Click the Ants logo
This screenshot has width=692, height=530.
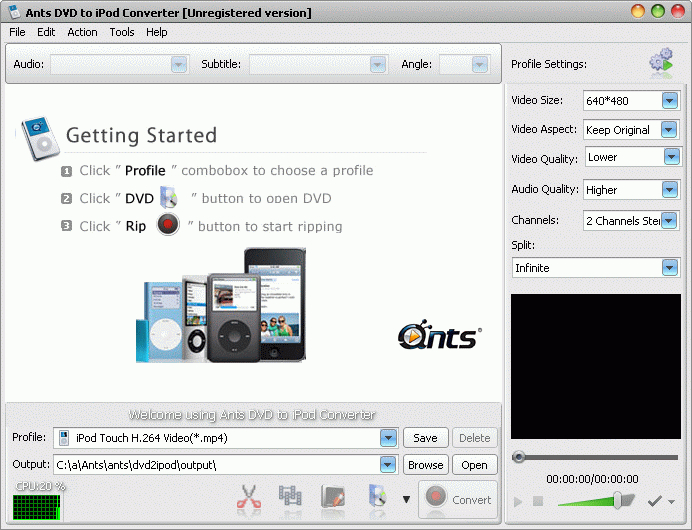click(440, 335)
